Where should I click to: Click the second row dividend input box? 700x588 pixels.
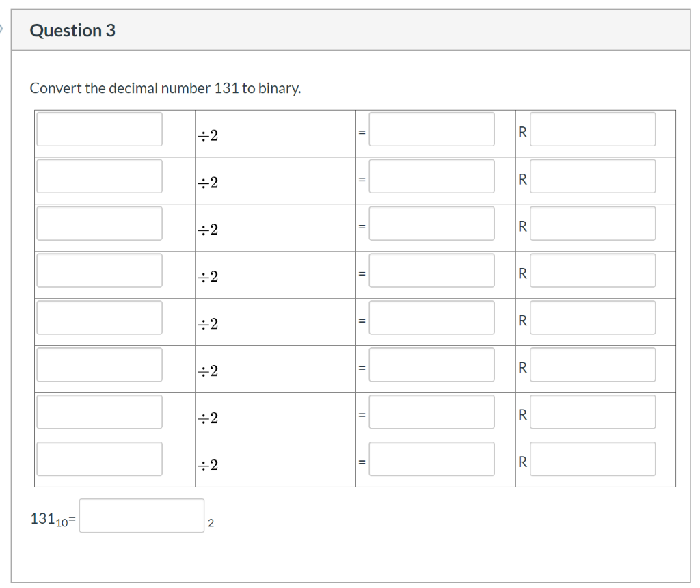tap(98, 176)
